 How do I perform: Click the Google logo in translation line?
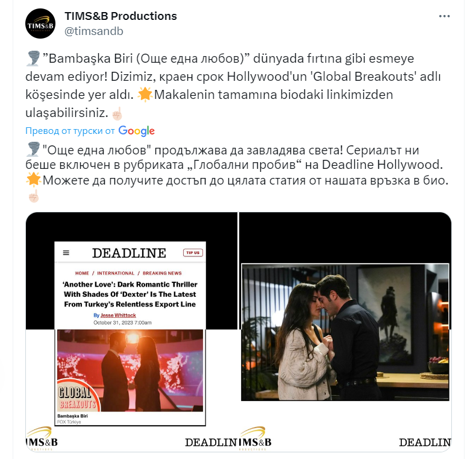click(x=137, y=131)
